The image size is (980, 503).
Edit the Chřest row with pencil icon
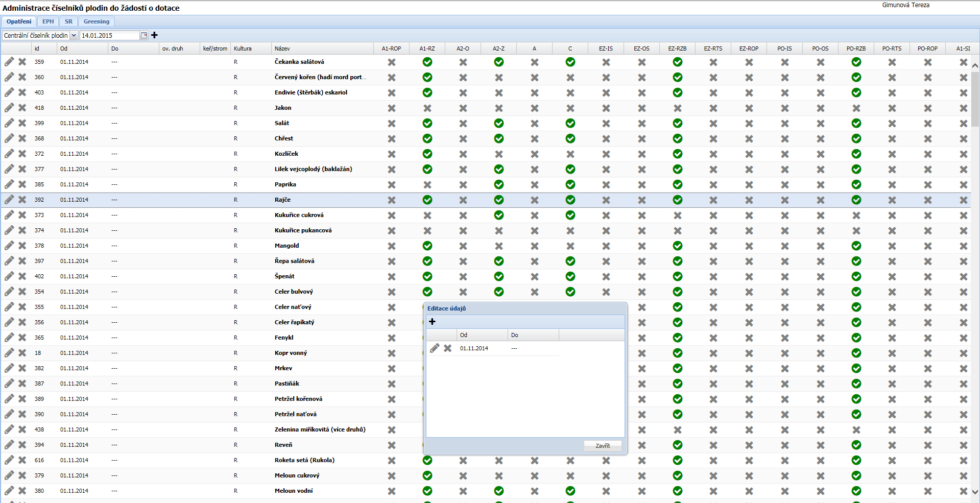tap(9, 138)
